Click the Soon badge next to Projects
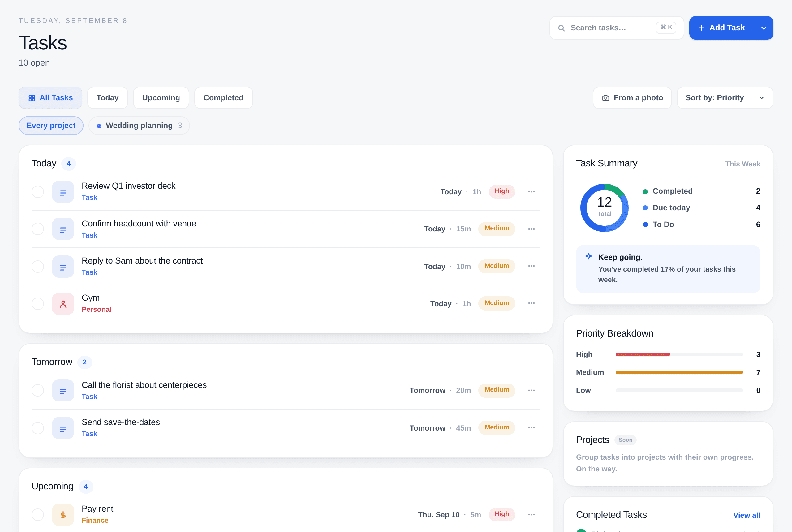This screenshot has height=532, width=792. tap(625, 440)
